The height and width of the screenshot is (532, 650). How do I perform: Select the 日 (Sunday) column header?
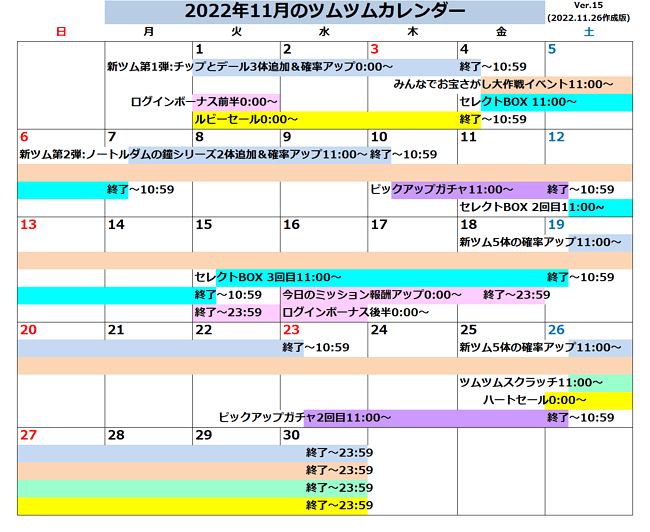[61, 33]
